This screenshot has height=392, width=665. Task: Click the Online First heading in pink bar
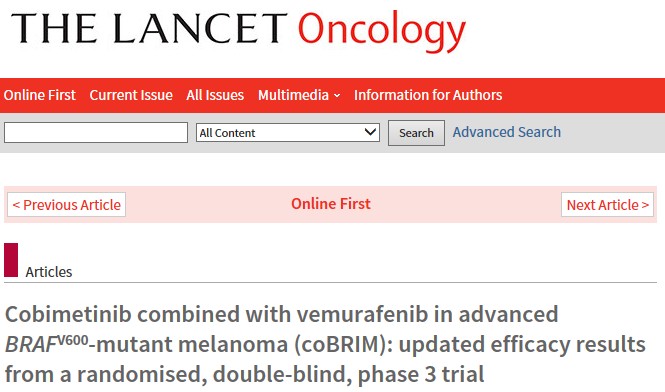pyautogui.click(x=331, y=204)
